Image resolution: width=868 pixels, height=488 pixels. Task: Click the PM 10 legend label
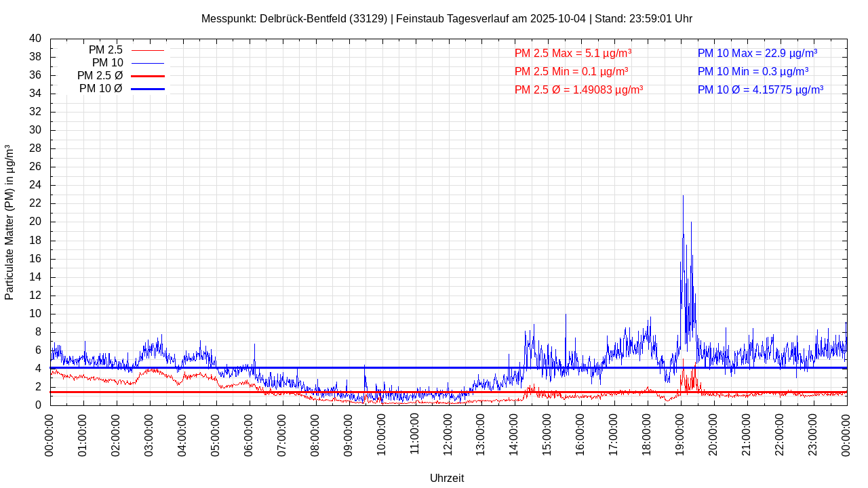coord(107,63)
